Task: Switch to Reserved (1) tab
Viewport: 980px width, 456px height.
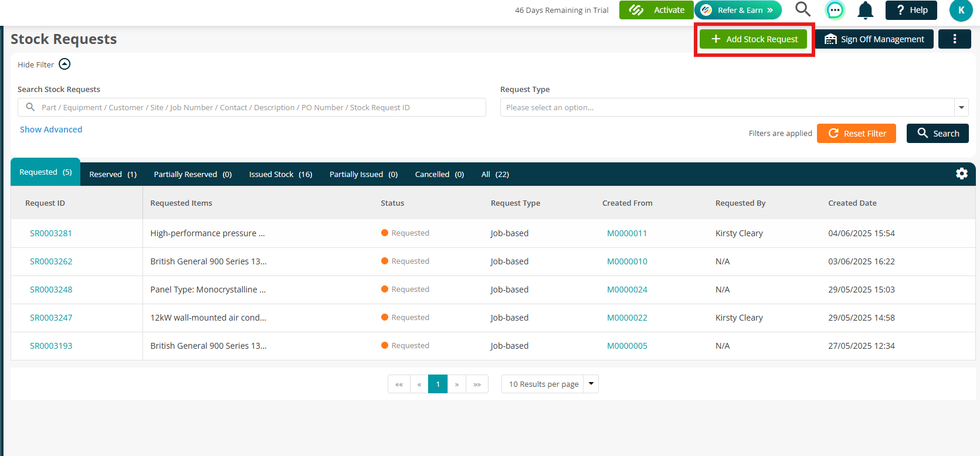Action: [x=113, y=174]
